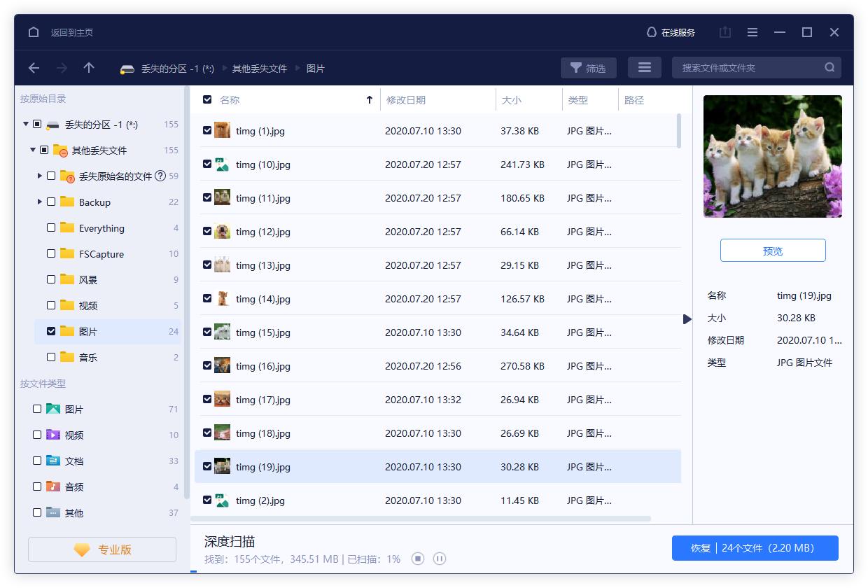Click the view layout icon beside 筛选

point(644,67)
